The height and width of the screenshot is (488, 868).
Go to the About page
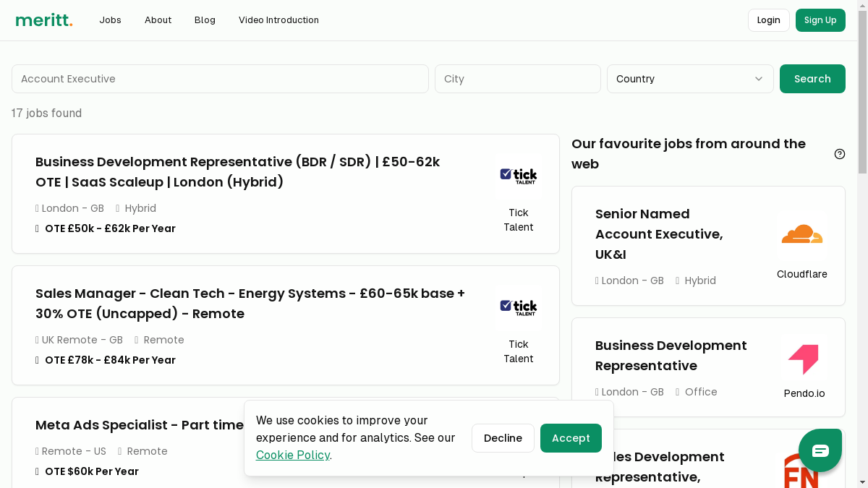click(x=158, y=20)
